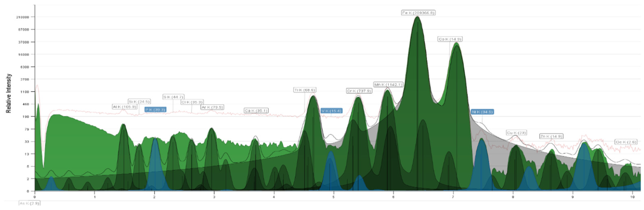Viewport: 644px width, 210px height.
Task: Click the Si K label
Action: (x=139, y=102)
